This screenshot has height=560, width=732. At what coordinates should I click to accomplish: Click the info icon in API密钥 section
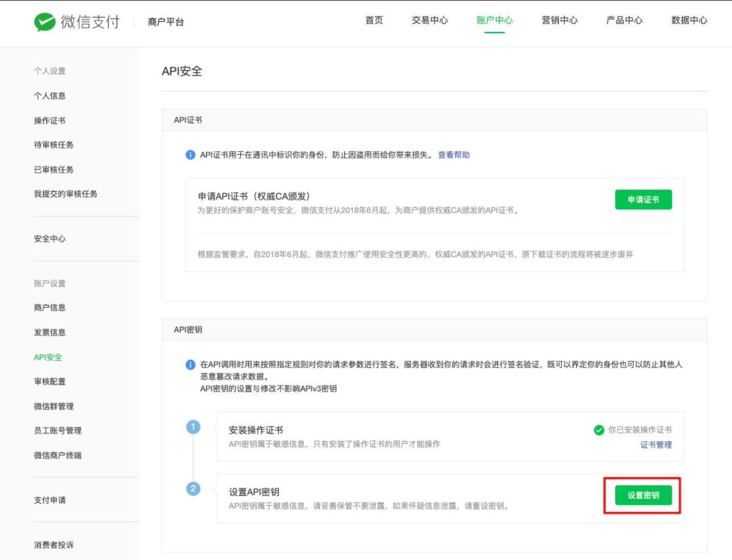pos(191,364)
